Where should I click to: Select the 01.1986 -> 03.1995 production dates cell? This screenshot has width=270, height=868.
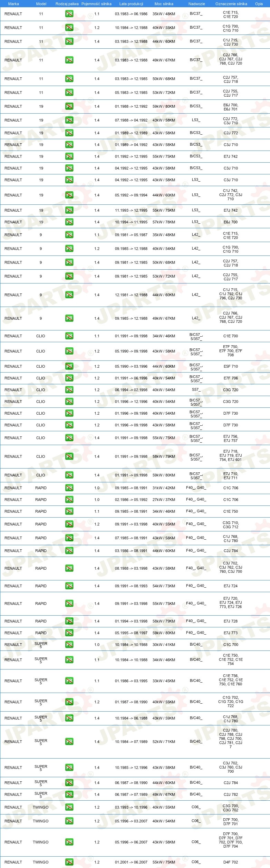pos(131,681)
